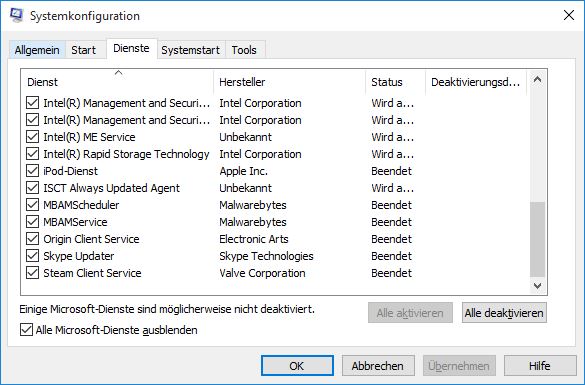Open help with Hilfe button

pos(540,366)
